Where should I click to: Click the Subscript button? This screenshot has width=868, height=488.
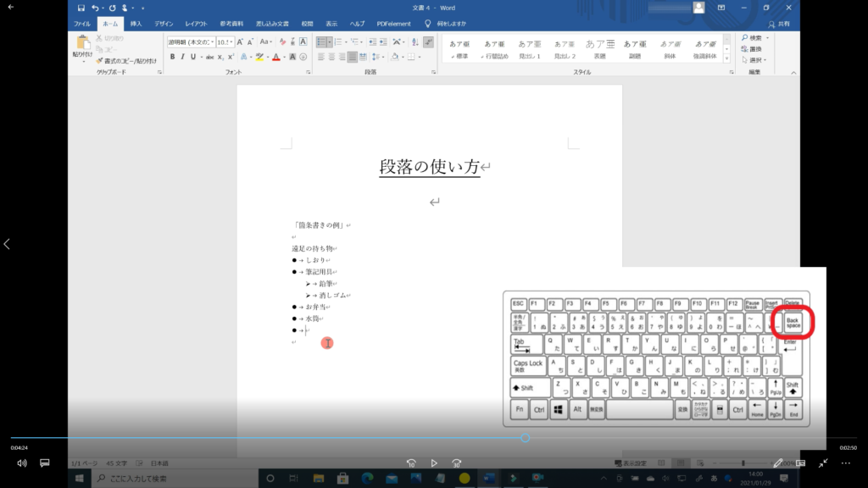point(220,57)
